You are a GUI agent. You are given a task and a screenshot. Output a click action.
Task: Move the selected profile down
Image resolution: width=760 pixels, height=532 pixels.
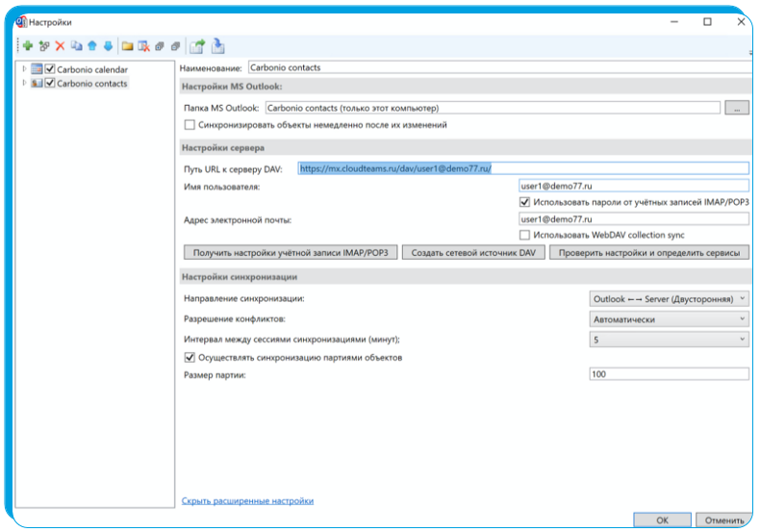[108, 46]
